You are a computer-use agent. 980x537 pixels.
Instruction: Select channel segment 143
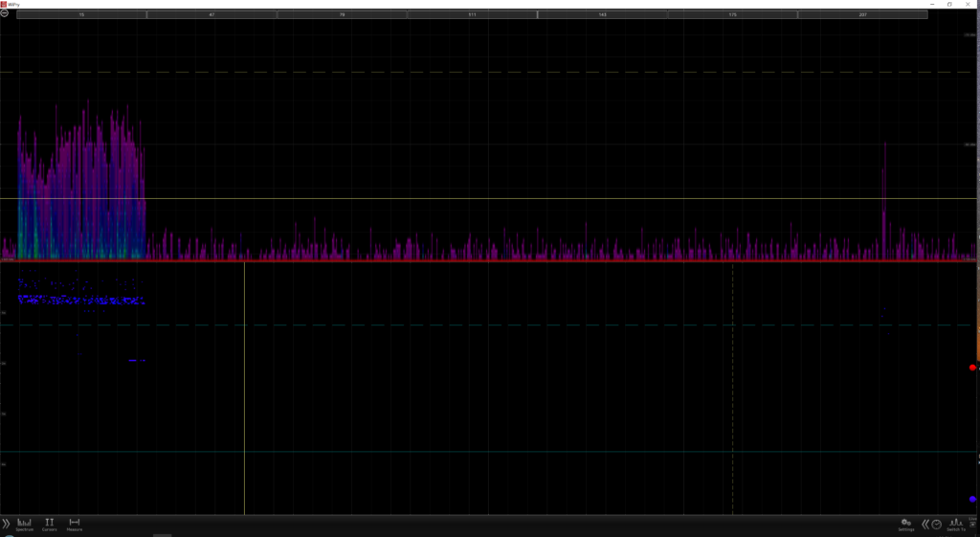[x=603, y=14]
